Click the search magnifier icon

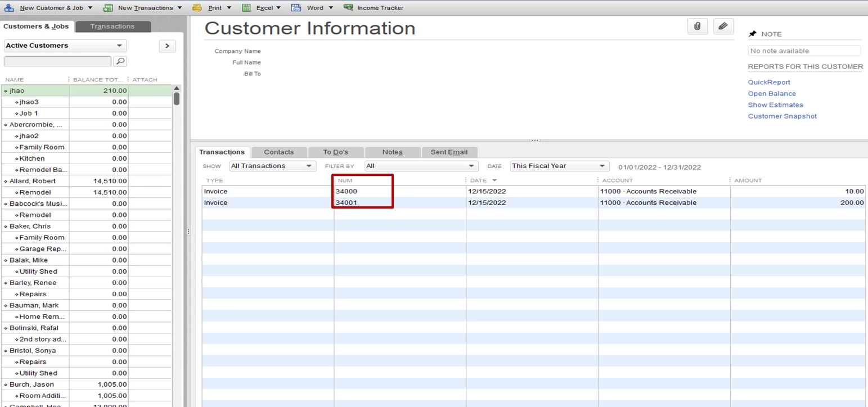(120, 61)
